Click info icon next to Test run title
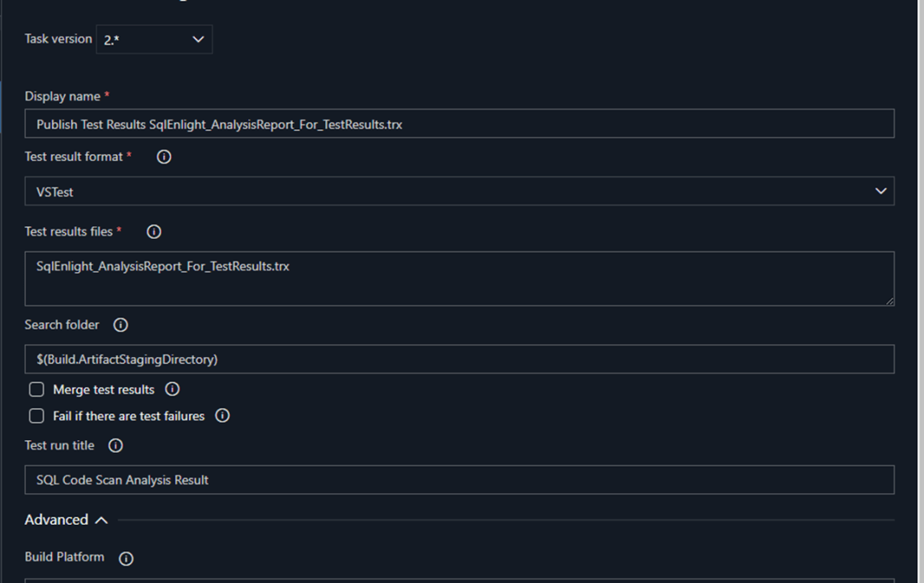 (x=115, y=446)
